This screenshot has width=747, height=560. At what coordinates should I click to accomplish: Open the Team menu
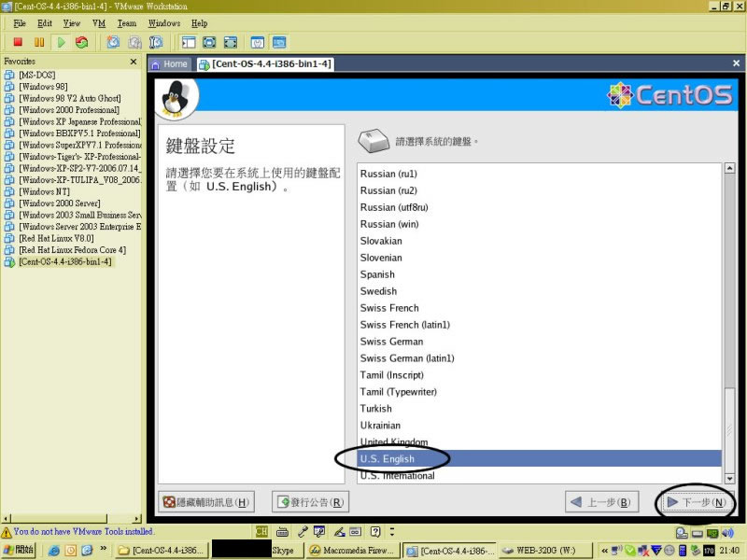tap(126, 23)
